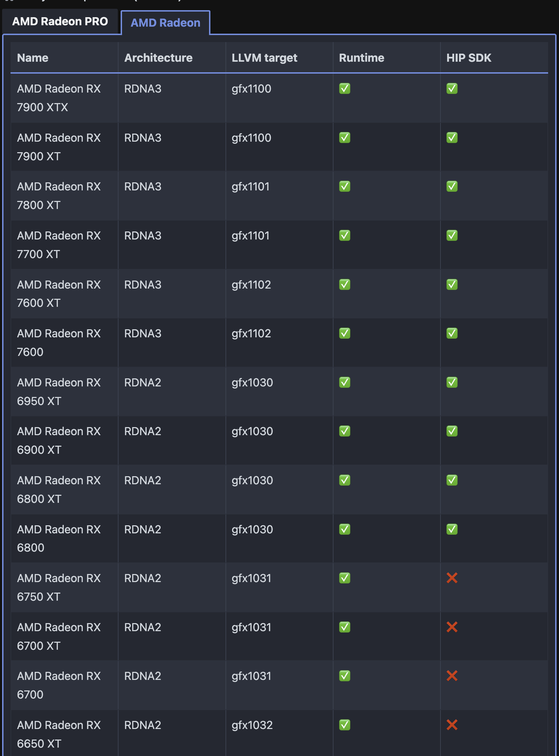Click the HIP SDK cross for RX 6700 XT
The height and width of the screenshot is (756, 559).
[452, 627]
